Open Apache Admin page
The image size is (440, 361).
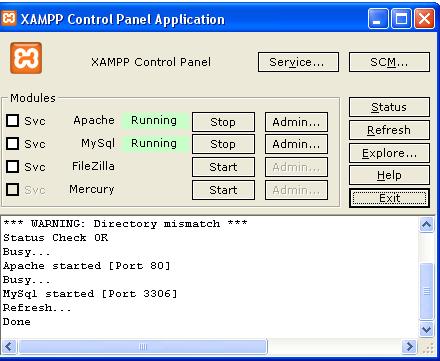coord(296,122)
